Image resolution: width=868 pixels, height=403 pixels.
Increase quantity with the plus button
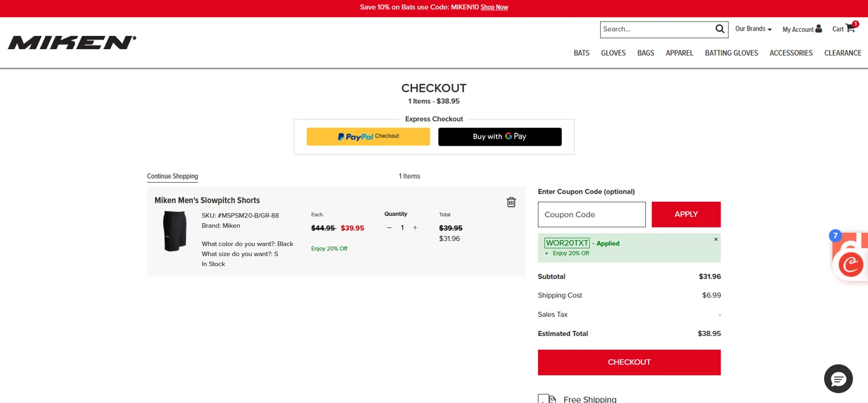pos(415,228)
